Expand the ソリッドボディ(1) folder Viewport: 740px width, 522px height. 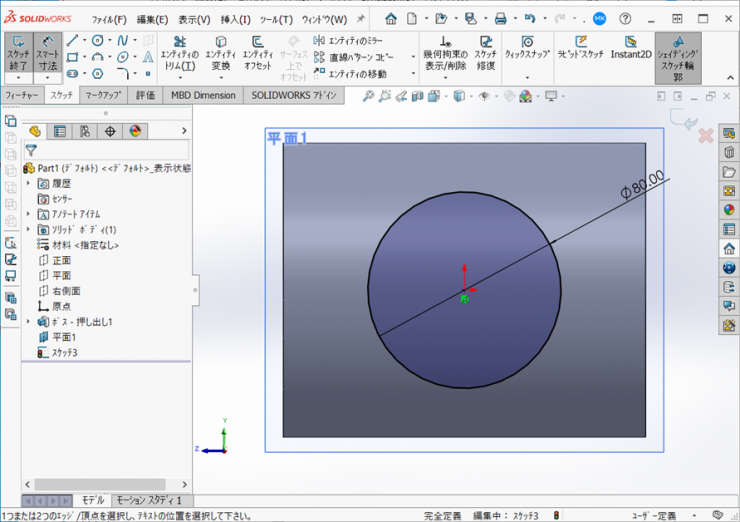(x=27, y=229)
